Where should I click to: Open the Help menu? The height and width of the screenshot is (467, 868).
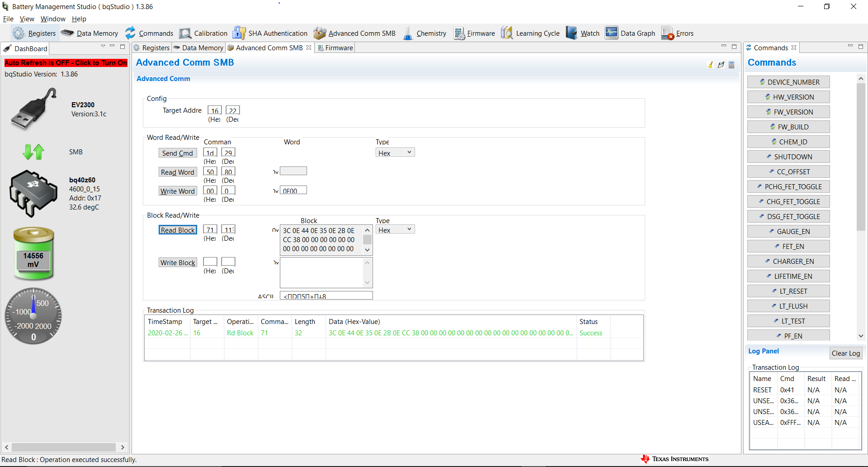79,19
